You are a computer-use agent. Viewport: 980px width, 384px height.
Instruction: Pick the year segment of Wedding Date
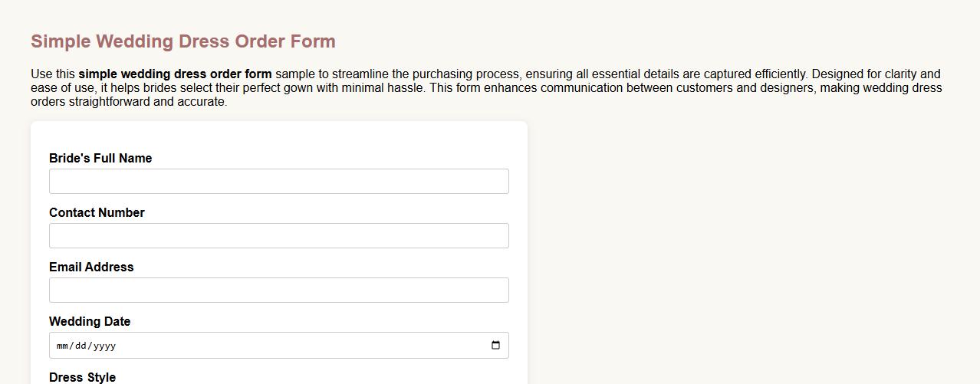103,346
